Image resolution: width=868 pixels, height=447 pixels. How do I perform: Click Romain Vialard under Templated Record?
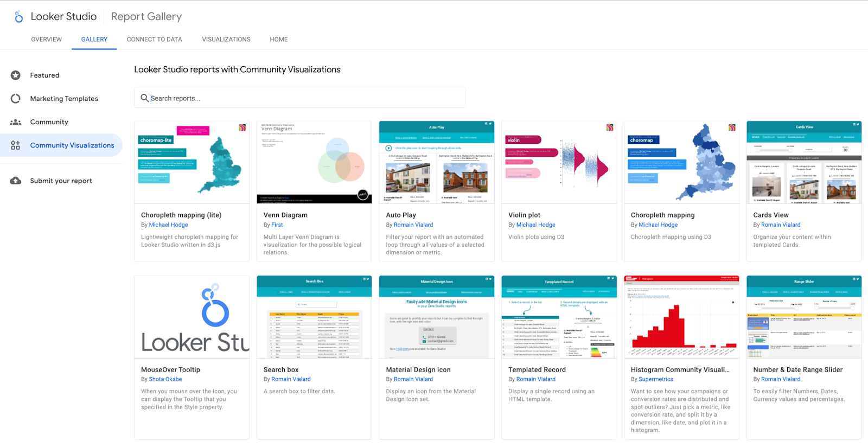pyautogui.click(x=536, y=379)
